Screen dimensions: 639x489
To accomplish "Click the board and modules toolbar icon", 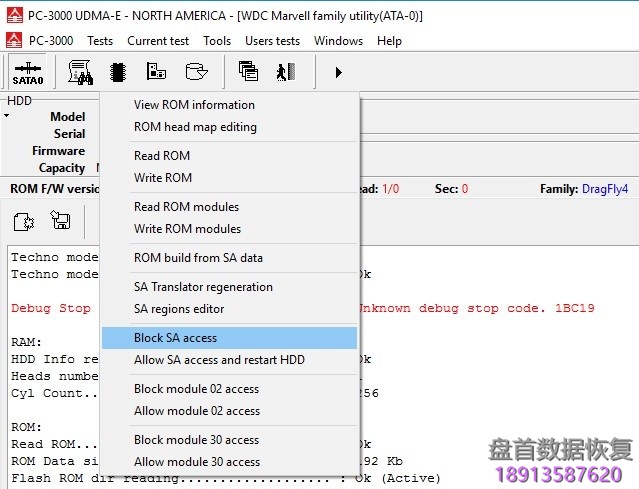I will pyautogui.click(x=156, y=71).
